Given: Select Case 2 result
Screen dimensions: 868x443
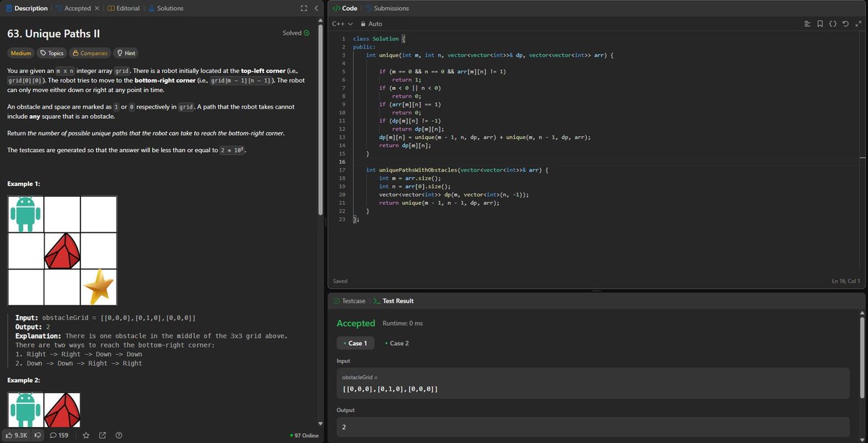Looking at the screenshot, I should click(396, 343).
